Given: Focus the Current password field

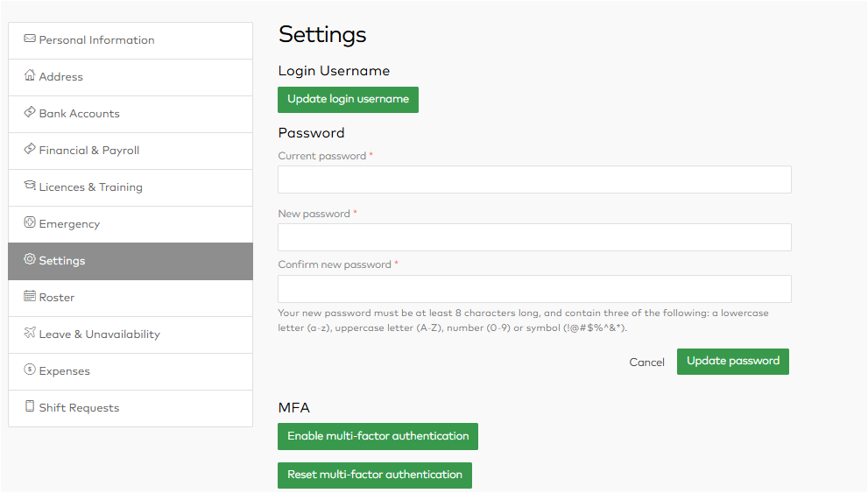Looking at the screenshot, I should [535, 180].
